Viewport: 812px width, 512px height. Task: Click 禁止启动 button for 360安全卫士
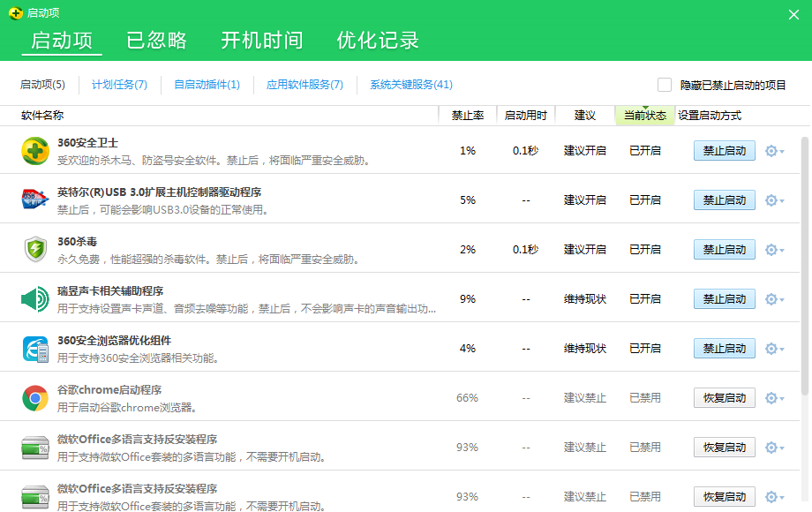(723, 151)
